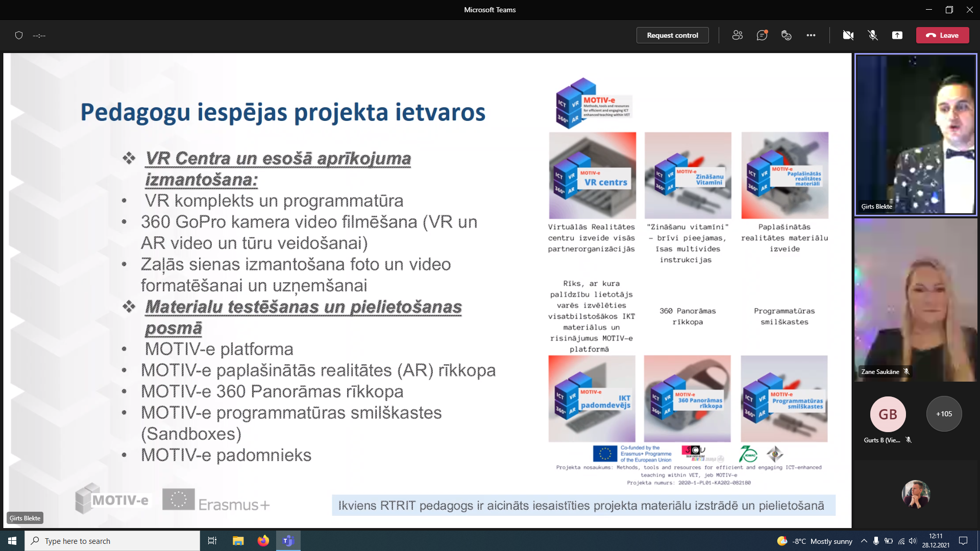
Task: Open clock and calendar flyout
Action: point(936,541)
